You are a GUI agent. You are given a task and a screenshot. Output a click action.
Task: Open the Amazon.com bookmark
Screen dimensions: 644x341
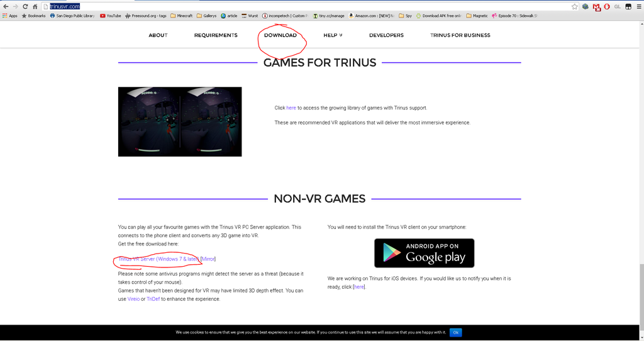click(x=371, y=16)
